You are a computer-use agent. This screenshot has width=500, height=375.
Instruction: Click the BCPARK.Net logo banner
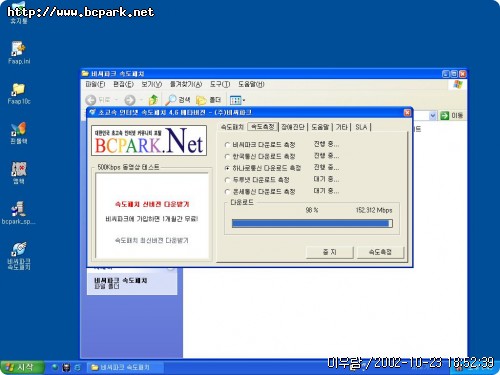coord(149,141)
